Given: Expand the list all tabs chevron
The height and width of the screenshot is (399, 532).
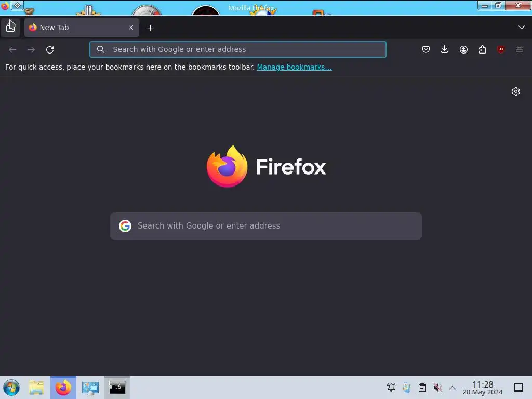Looking at the screenshot, I should [522, 28].
